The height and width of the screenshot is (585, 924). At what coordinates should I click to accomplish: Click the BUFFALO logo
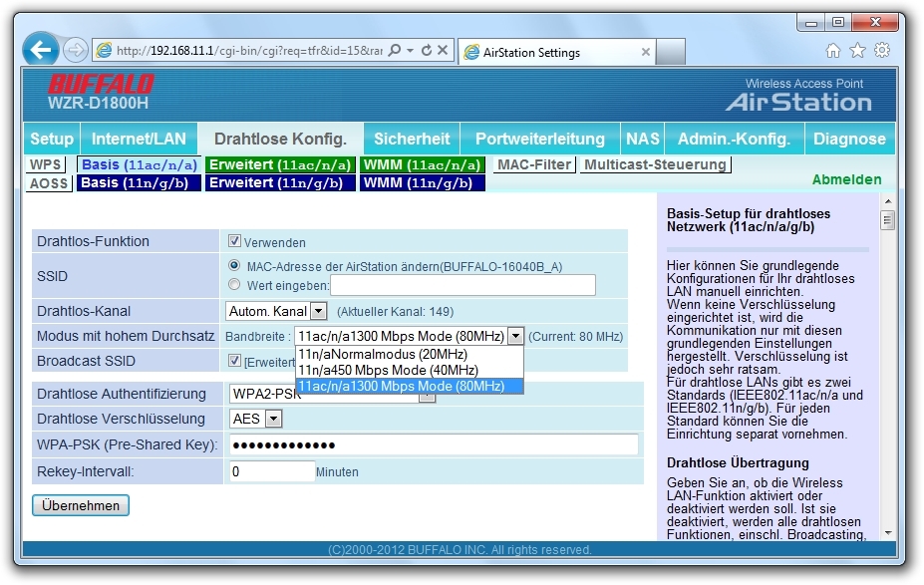click(x=101, y=85)
